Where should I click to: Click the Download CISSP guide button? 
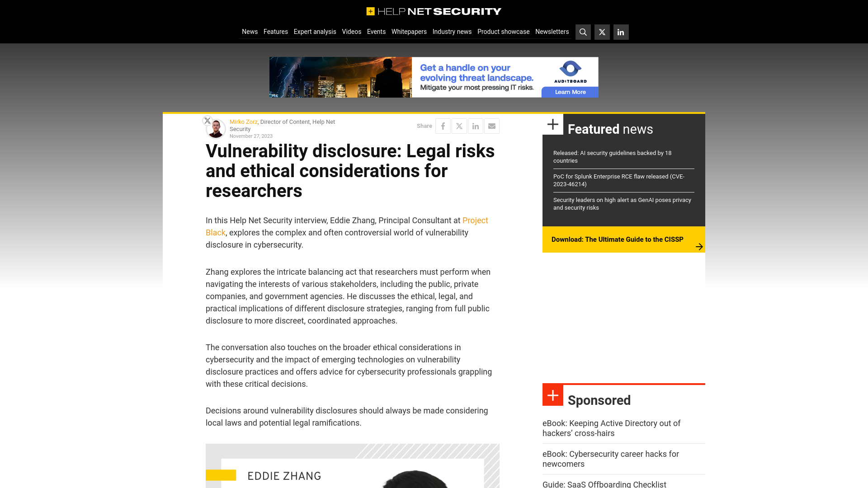pyautogui.click(x=623, y=239)
